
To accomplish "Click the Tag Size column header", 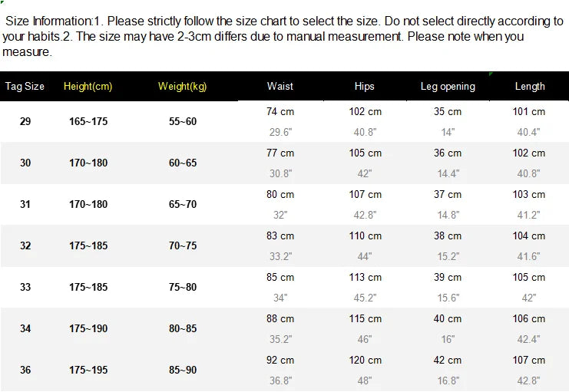I will [x=25, y=87].
